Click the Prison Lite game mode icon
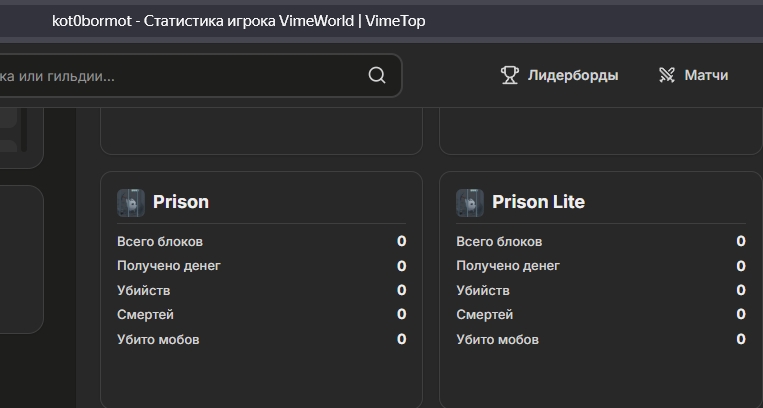The height and width of the screenshot is (408, 763). coord(470,202)
